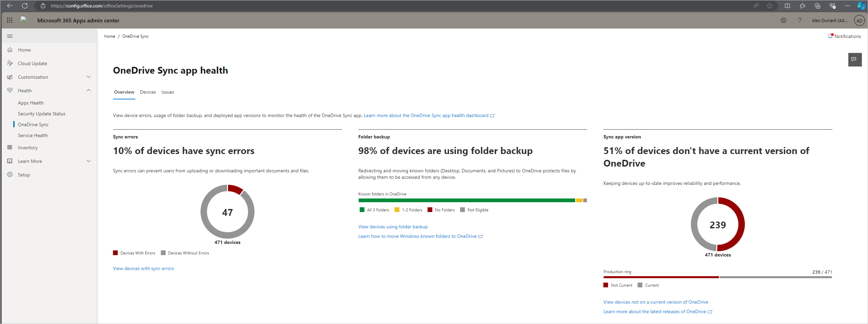Open the browser split screen icon
The height and width of the screenshot is (324, 868).
click(787, 6)
